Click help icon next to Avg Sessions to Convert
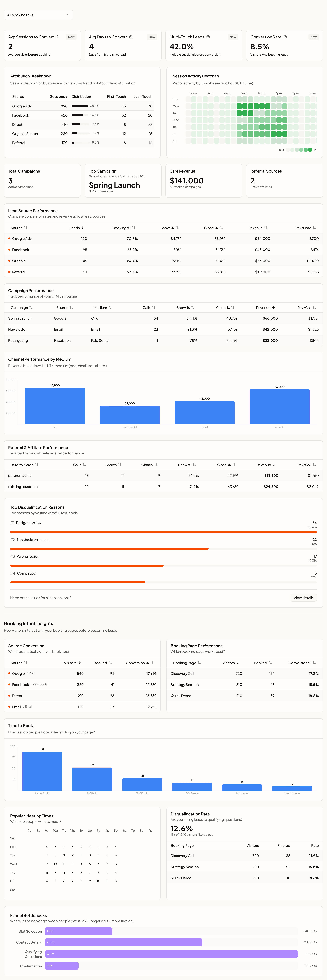The image size is (327, 980). [57, 37]
